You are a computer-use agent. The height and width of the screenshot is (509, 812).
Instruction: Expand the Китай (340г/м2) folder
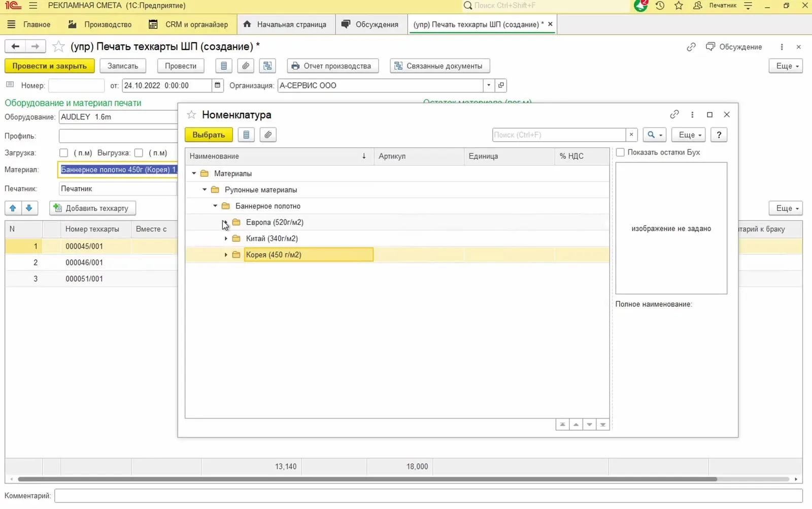(x=226, y=239)
